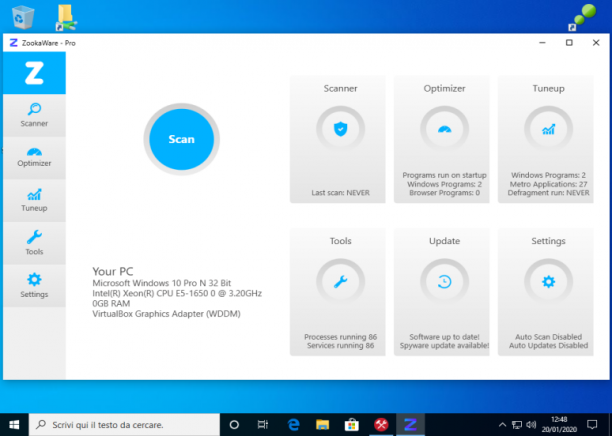
Task: Click 'Metro Applications: 27' text
Action: pyautogui.click(x=548, y=184)
